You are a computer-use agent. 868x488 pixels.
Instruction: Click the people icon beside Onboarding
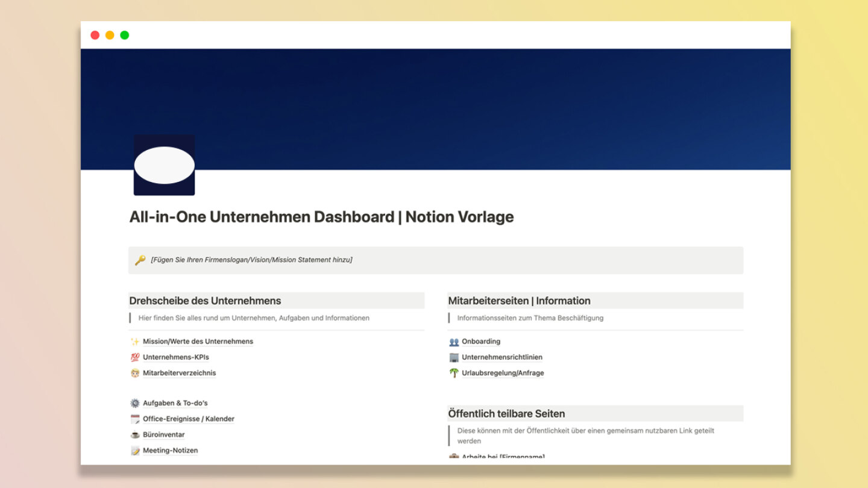coord(454,342)
